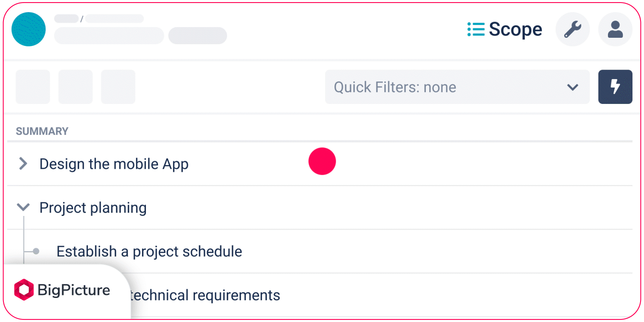Expand the Design the mobile App row

[x=23, y=164]
